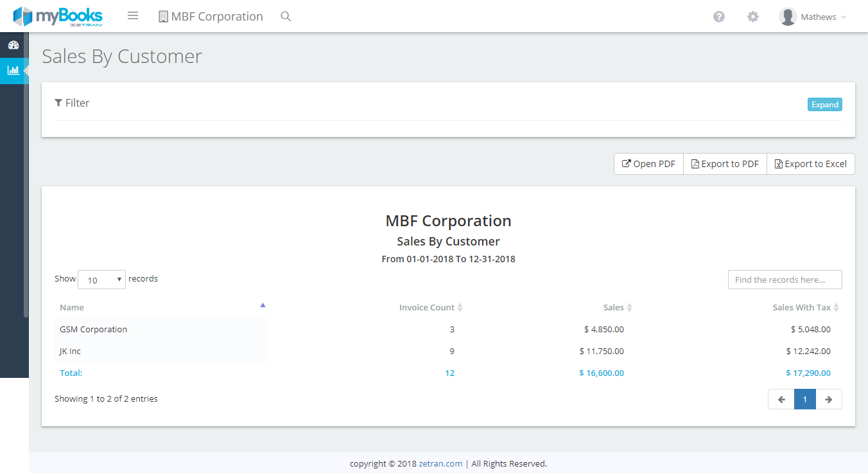
Task: Click the $ 16,600.00 total sales
Action: (x=602, y=373)
